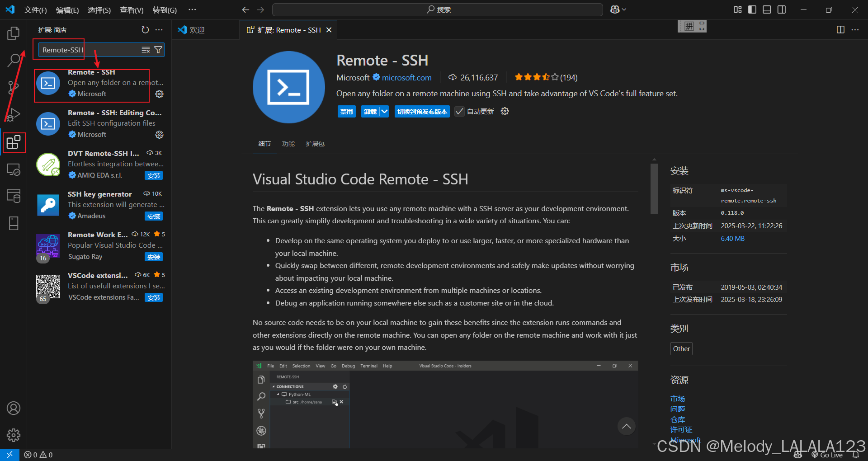Open the Explorer view in activity bar
The height and width of the screenshot is (461, 868).
tap(14, 33)
